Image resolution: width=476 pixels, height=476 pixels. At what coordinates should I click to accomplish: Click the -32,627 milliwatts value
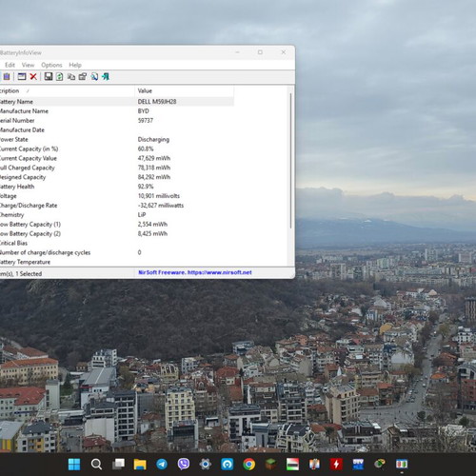pos(161,206)
